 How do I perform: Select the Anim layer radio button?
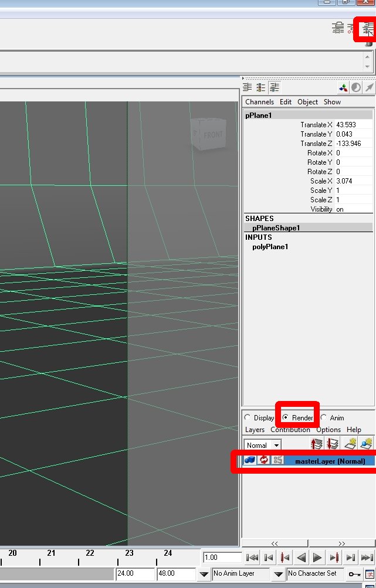click(x=323, y=417)
